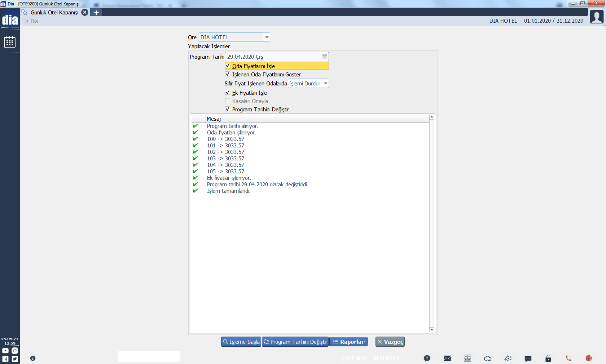
Task: Select 'Program tarihi 29.04.2020 olarak değiştirildi.' row
Action: [310, 185]
